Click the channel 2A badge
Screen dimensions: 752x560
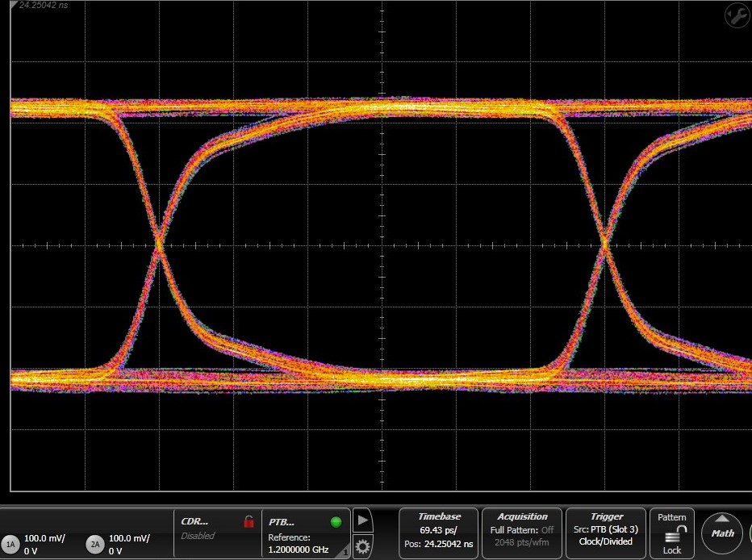[x=95, y=545]
